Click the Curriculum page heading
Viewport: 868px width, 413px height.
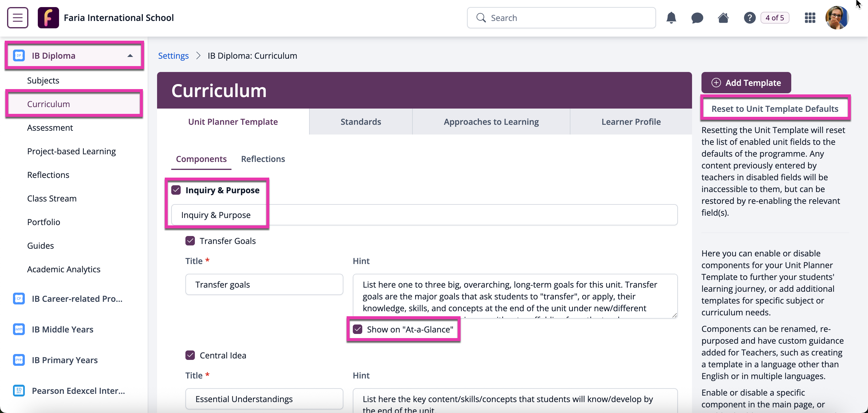[x=219, y=90]
